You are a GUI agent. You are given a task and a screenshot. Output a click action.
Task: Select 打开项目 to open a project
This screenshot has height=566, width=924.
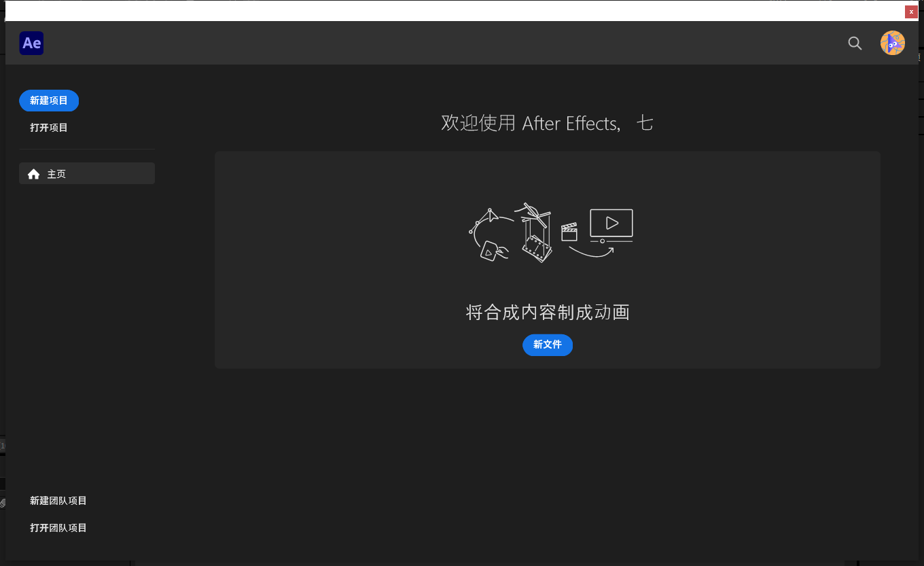point(49,127)
